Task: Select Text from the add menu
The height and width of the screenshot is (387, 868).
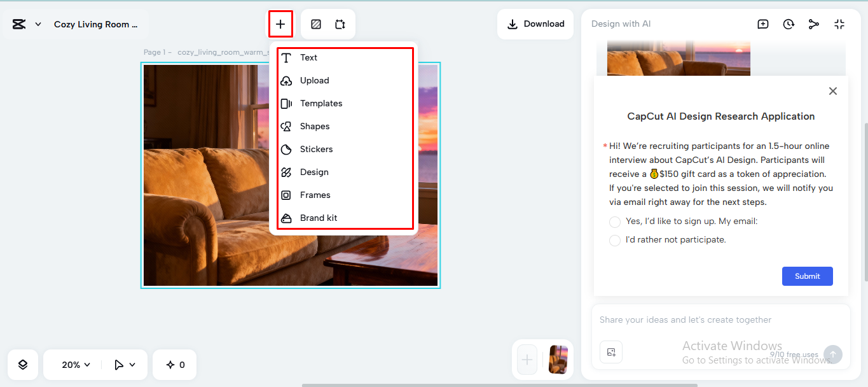Action: coord(310,57)
